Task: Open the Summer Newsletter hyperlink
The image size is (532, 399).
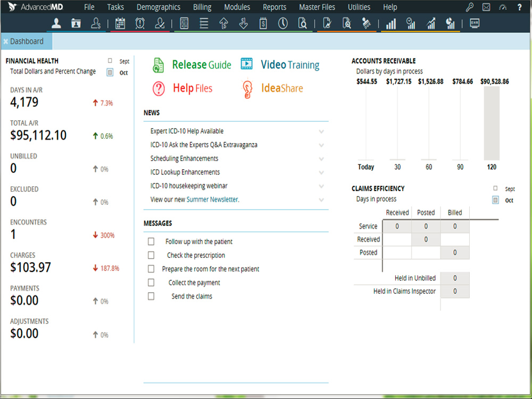Action: tap(212, 199)
